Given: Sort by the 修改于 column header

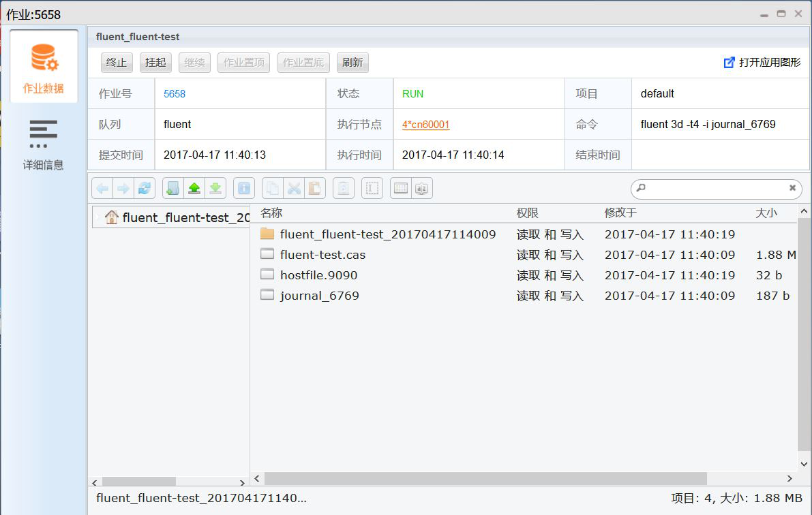Looking at the screenshot, I should (620, 213).
